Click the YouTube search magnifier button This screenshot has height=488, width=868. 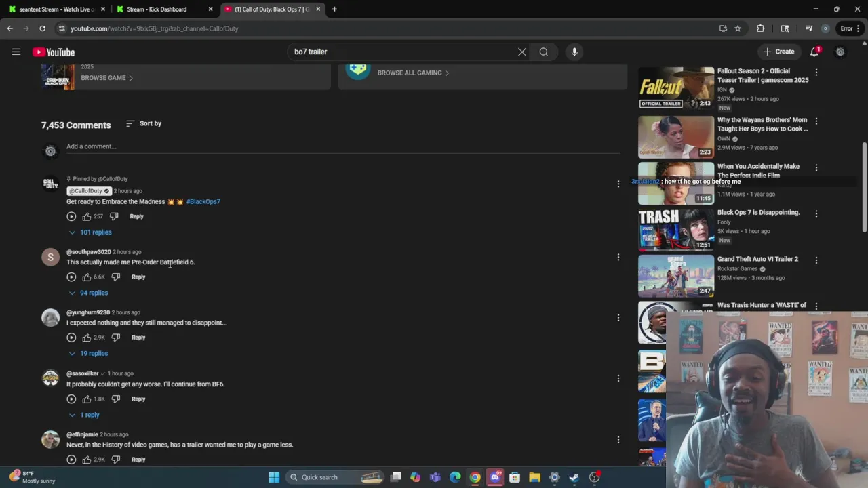(x=544, y=52)
